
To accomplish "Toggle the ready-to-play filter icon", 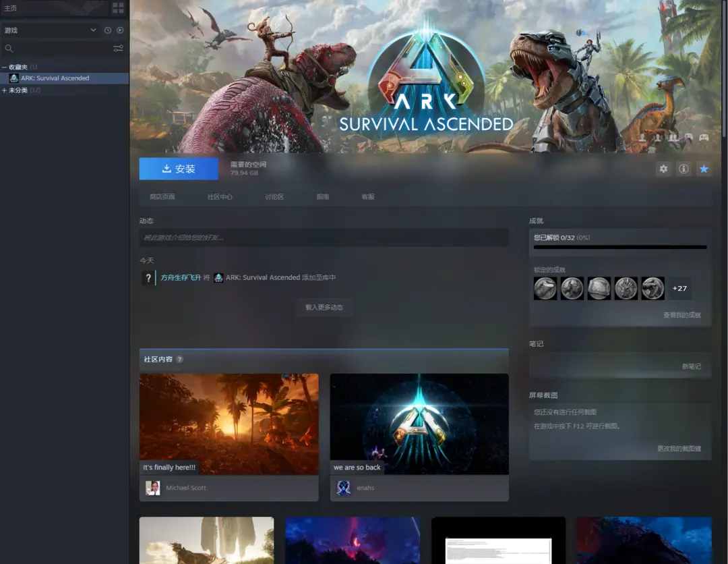I will click(120, 30).
